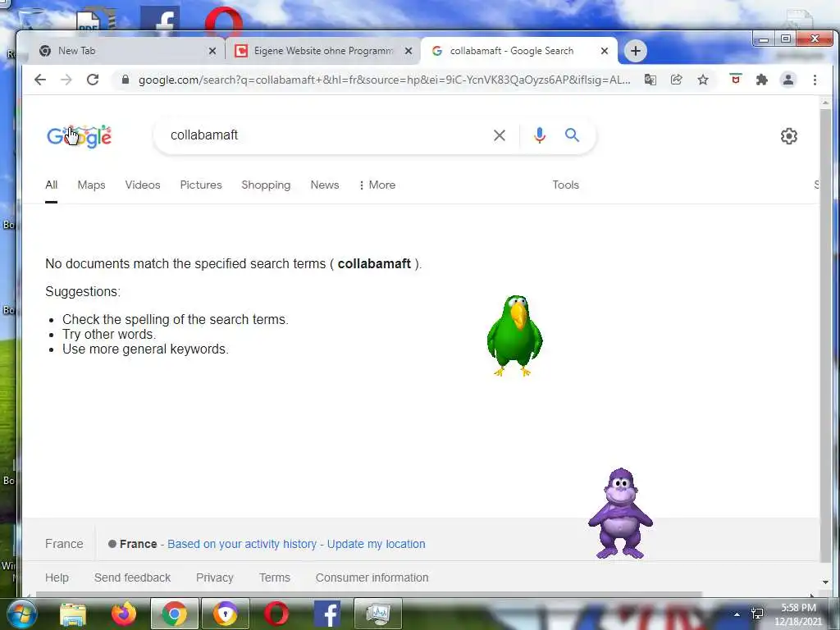Click the green parrot desktop character
Viewport: 840px width, 630px height.
pos(515,336)
